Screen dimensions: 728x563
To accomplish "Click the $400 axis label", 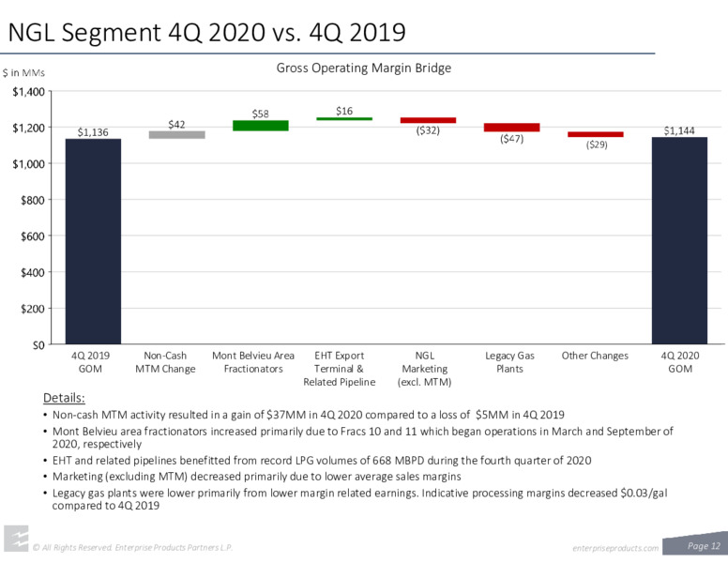I will coord(33,273).
